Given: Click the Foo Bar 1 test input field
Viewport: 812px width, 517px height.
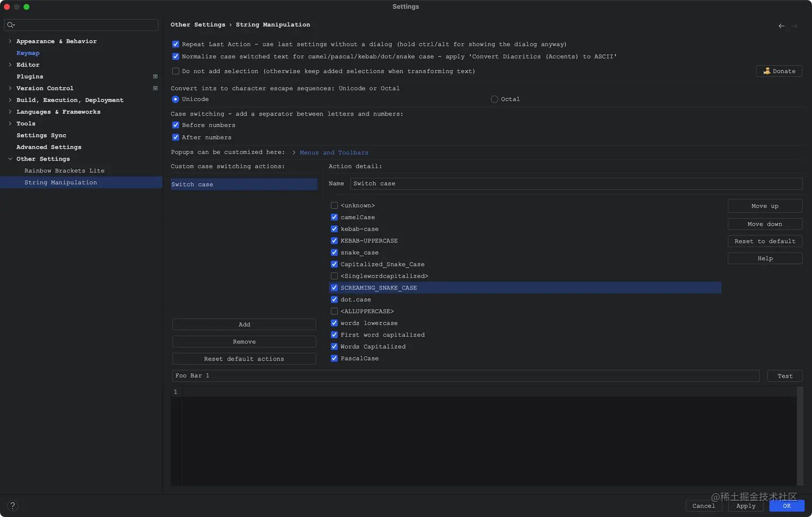Looking at the screenshot, I should [465, 376].
